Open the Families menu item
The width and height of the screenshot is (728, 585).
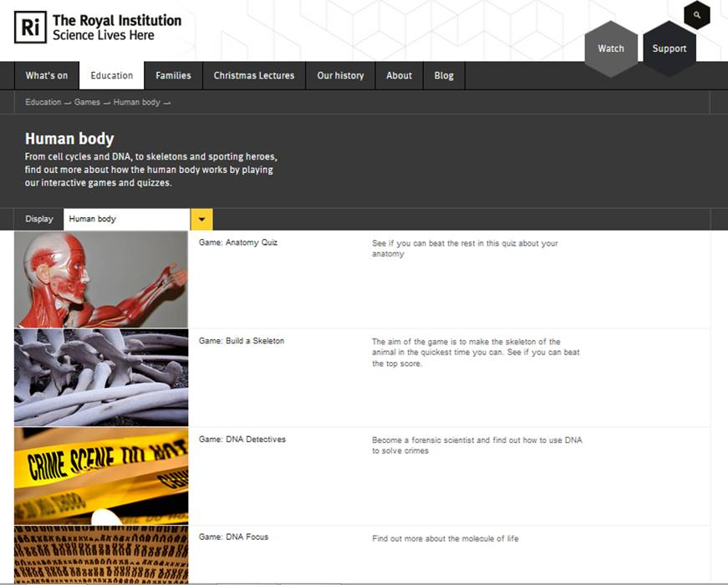click(x=173, y=75)
